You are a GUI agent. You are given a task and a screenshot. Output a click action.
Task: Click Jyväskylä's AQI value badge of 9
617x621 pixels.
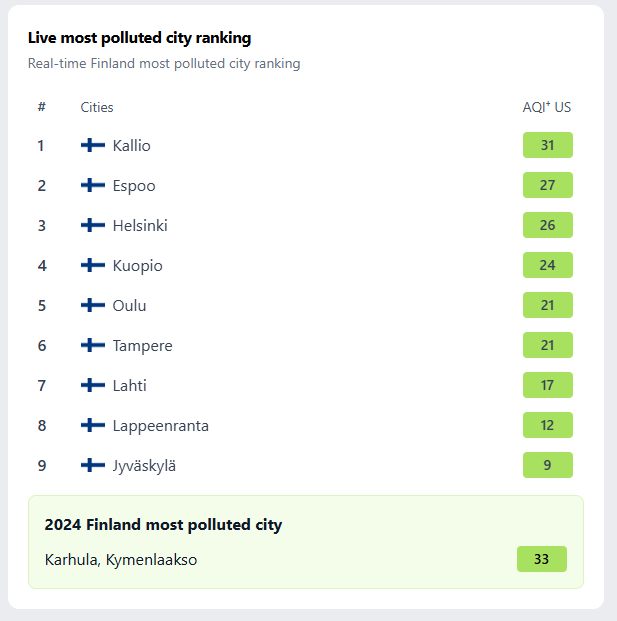pos(547,466)
